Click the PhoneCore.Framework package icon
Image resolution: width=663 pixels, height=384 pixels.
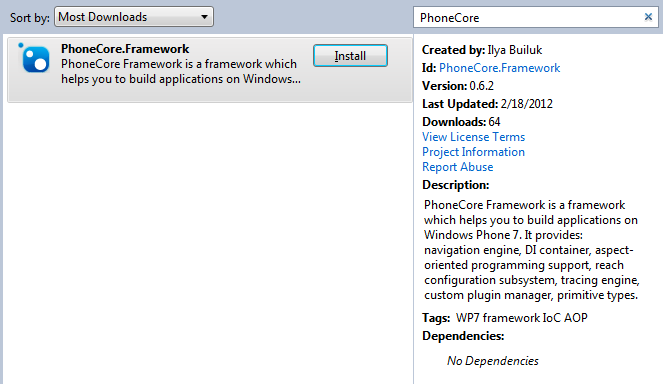pyautogui.click(x=34, y=58)
